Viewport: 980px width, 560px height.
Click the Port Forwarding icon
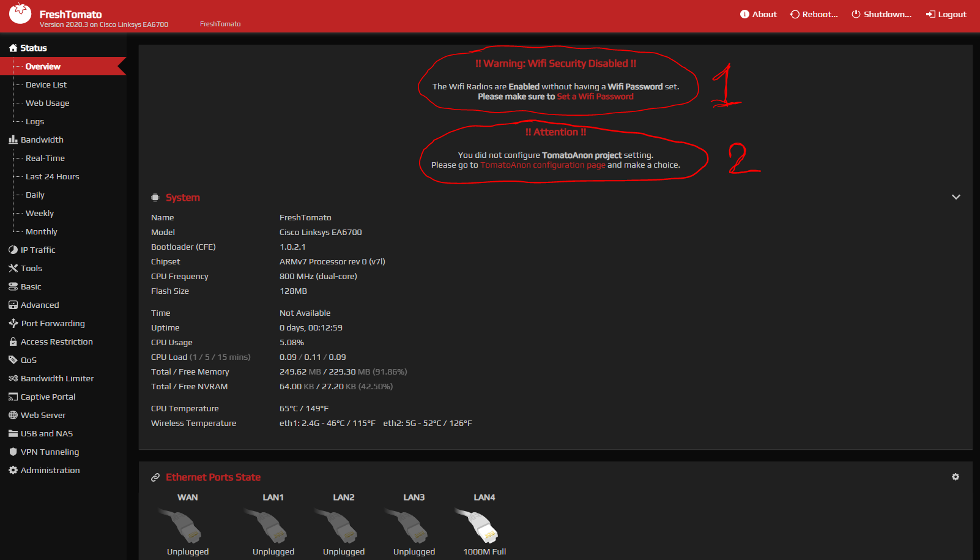pos(13,323)
